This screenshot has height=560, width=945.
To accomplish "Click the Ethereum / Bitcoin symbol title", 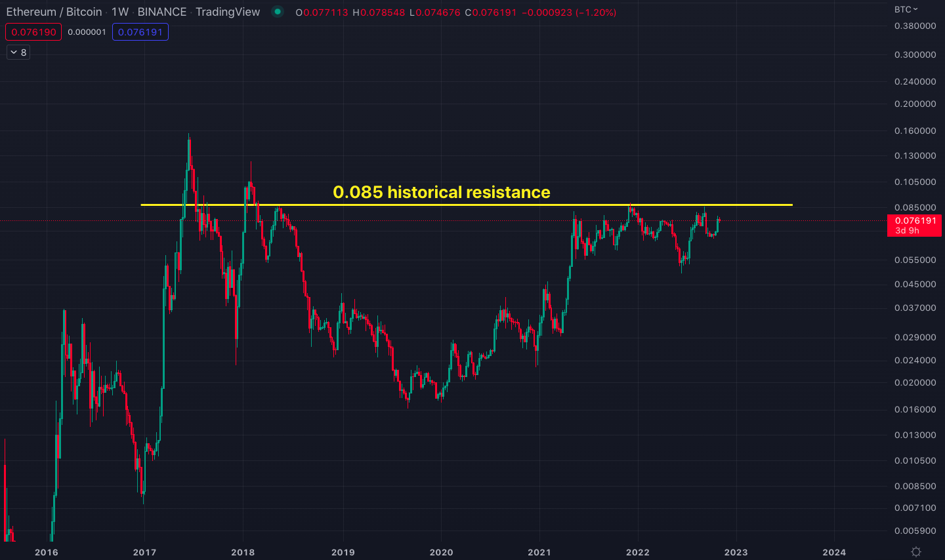I will coord(54,12).
